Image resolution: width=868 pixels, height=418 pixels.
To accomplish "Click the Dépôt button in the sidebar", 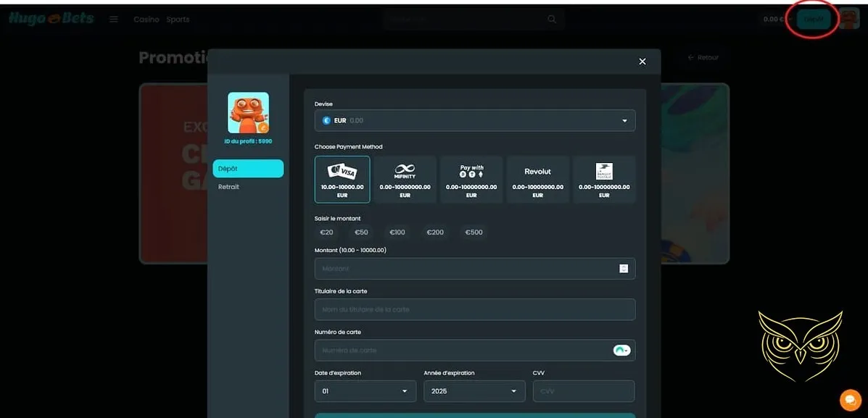I will pyautogui.click(x=248, y=167).
